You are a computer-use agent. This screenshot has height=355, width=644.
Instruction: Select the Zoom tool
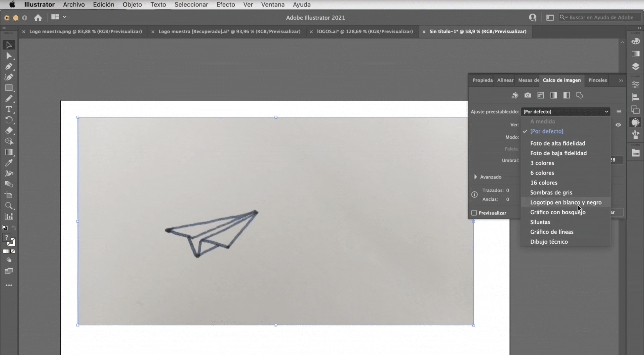pos(9,206)
